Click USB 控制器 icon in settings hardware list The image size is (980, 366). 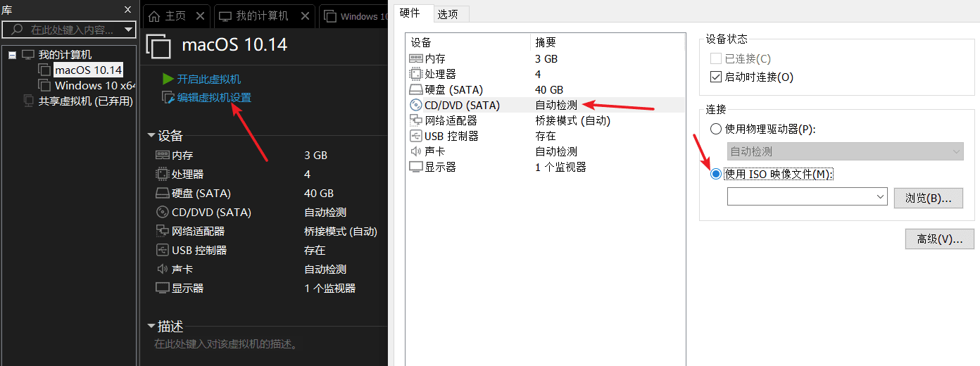[x=415, y=137]
